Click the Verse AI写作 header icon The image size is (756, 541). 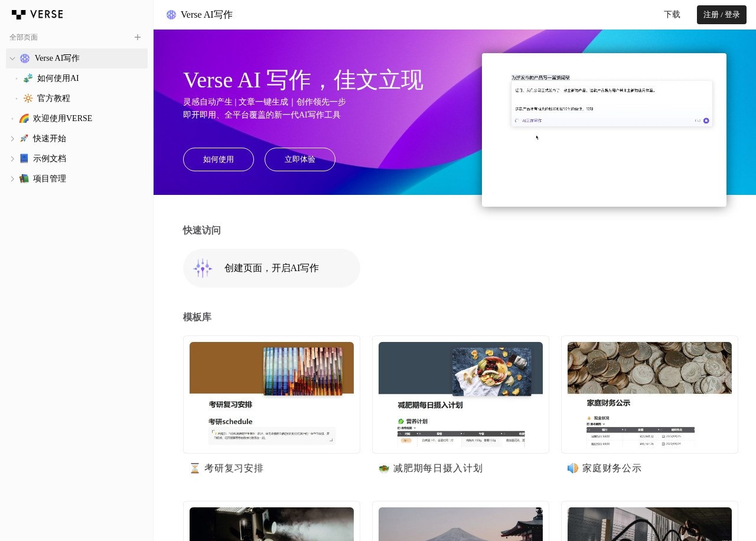click(171, 15)
